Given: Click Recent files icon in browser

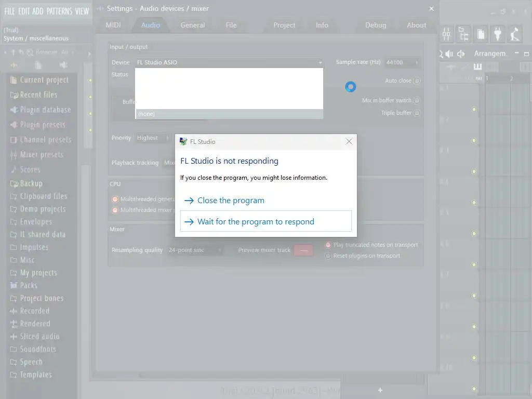Looking at the screenshot, I should pos(14,95).
